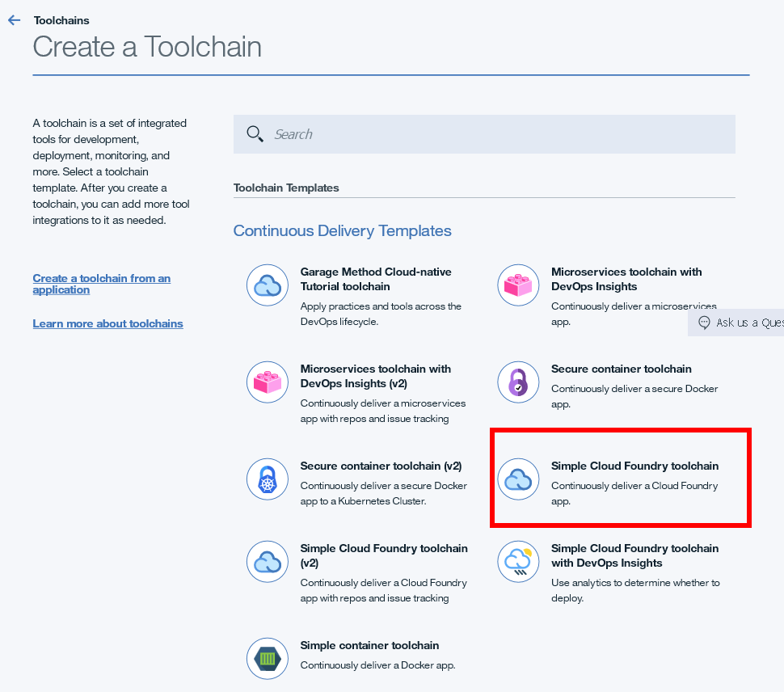The width and height of the screenshot is (784, 692).
Task: Open Create a toolchain from an application link
Action: coord(102,284)
